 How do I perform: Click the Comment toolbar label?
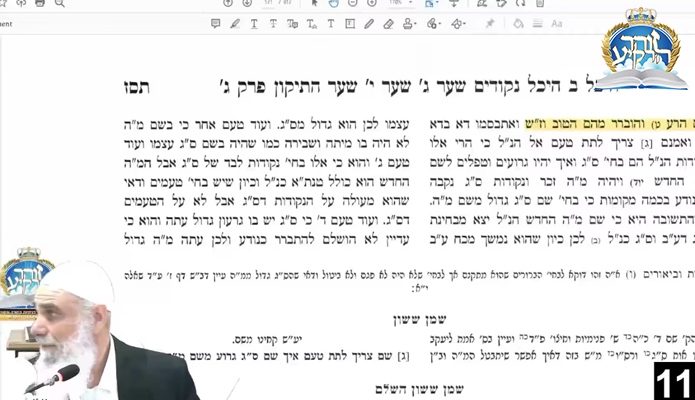click(6, 24)
